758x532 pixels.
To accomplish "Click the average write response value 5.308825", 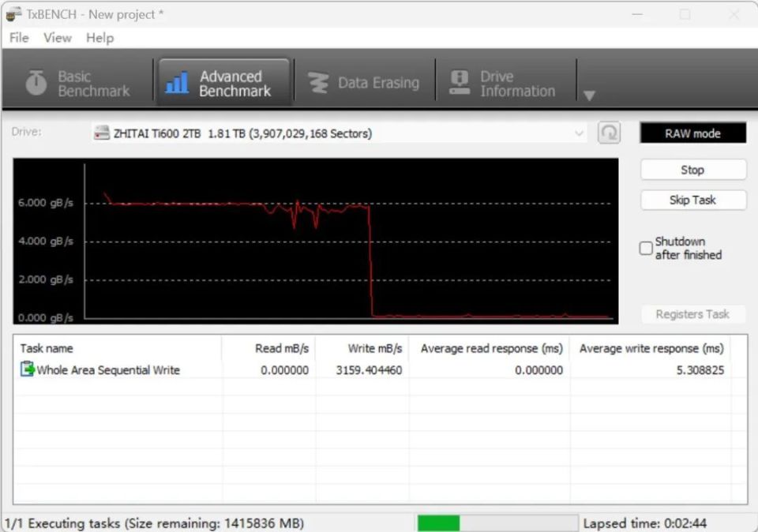I will pyautogui.click(x=700, y=371).
